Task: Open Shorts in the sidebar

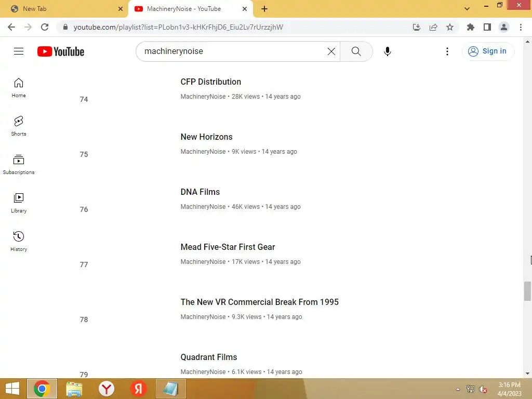Action: [19, 126]
